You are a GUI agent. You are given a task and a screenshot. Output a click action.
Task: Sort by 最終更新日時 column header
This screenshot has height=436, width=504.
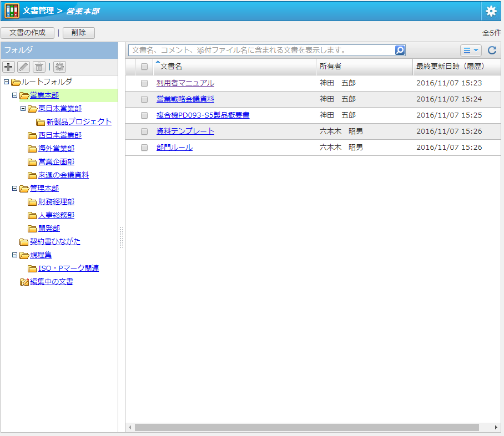point(450,67)
